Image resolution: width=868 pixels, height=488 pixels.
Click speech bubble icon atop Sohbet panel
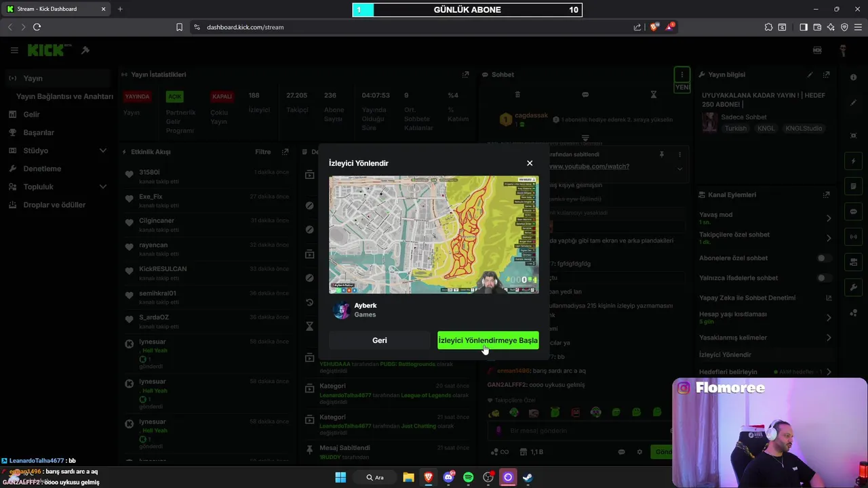tap(585, 95)
